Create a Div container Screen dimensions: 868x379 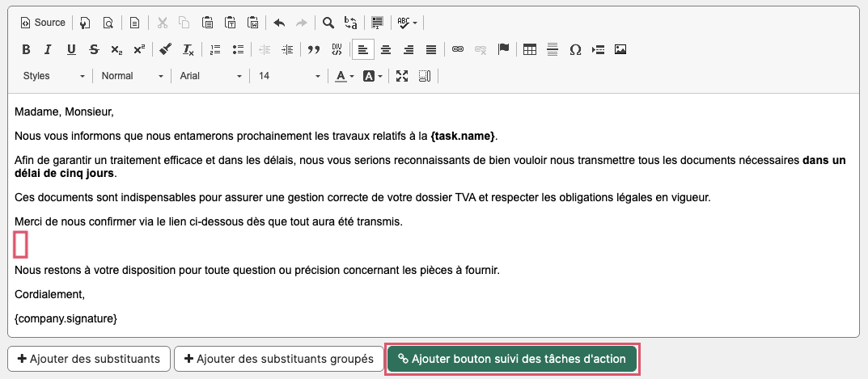pos(337,49)
